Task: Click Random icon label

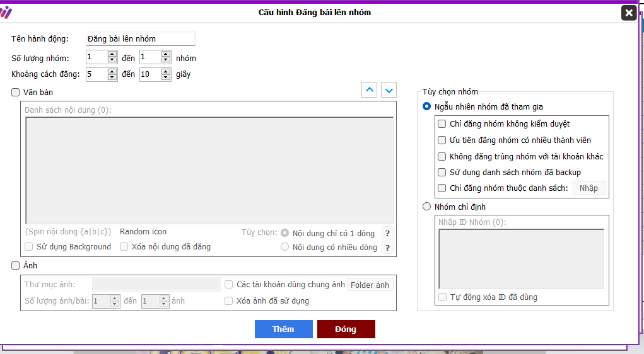Action: pos(143,232)
